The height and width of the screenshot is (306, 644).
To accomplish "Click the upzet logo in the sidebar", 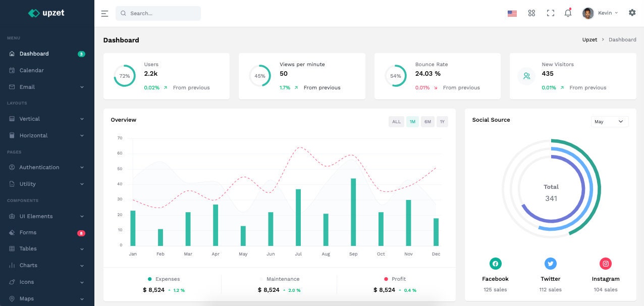I will 47,13.
